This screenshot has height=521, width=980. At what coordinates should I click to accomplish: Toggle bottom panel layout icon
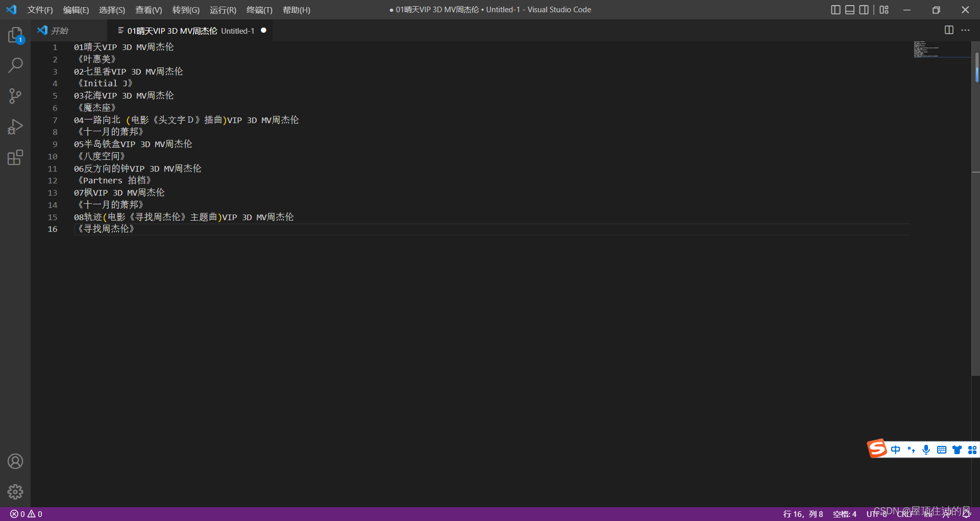tap(850, 10)
